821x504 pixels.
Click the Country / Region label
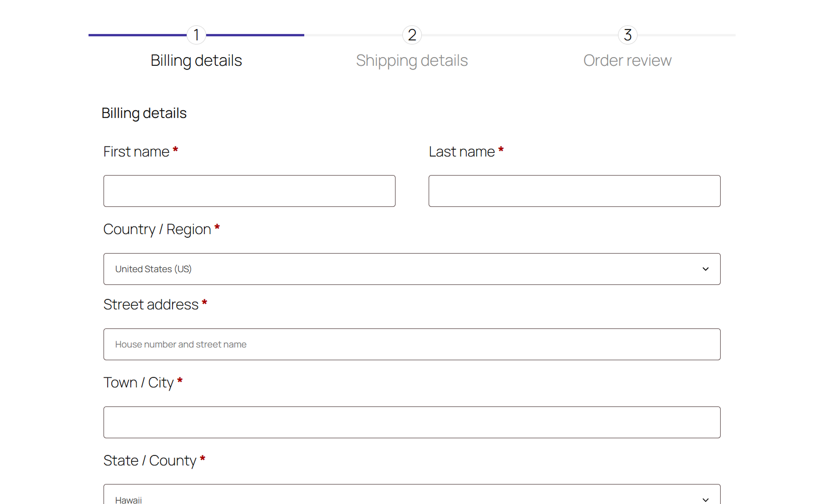pos(157,229)
